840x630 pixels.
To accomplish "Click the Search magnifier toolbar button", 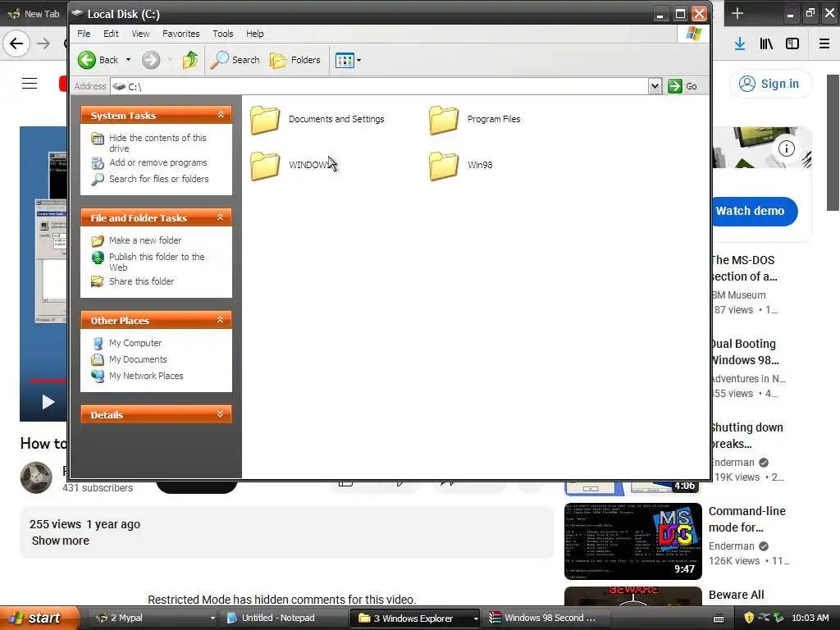I will pos(235,60).
